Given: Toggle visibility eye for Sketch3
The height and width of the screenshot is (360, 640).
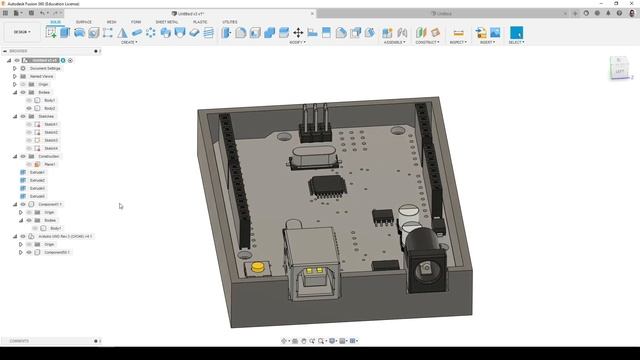Looking at the screenshot, I should pyautogui.click(x=29, y=140).
